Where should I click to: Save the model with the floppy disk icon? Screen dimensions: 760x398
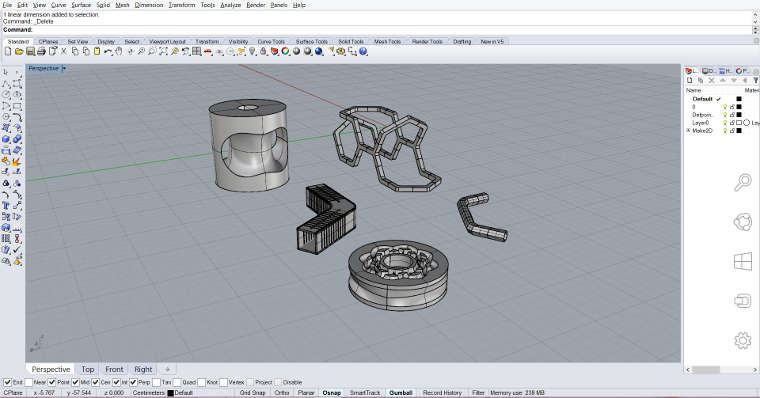pyautogui.click(x=30, y=51)
